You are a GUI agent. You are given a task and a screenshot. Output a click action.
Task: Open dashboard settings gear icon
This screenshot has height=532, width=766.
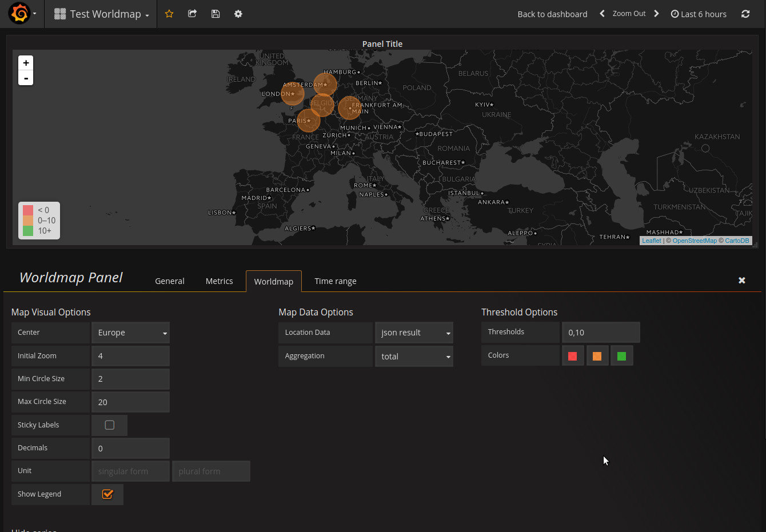coord(238,14)
